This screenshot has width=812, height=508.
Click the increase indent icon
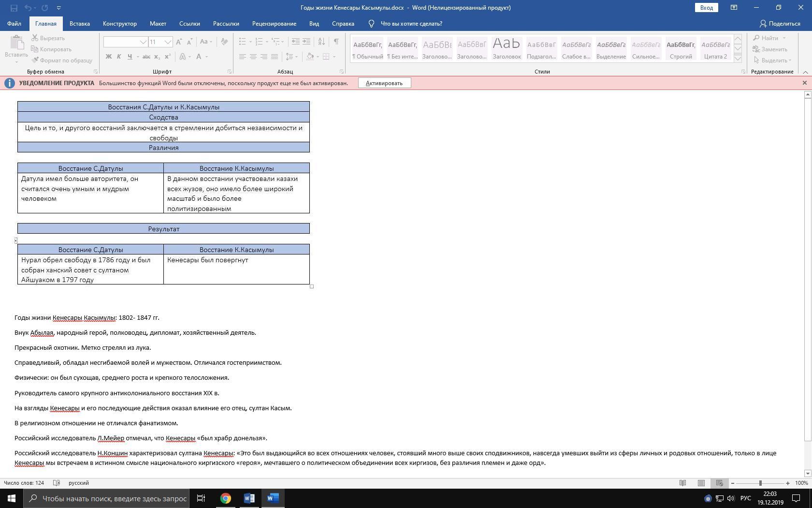coord(306,42)
